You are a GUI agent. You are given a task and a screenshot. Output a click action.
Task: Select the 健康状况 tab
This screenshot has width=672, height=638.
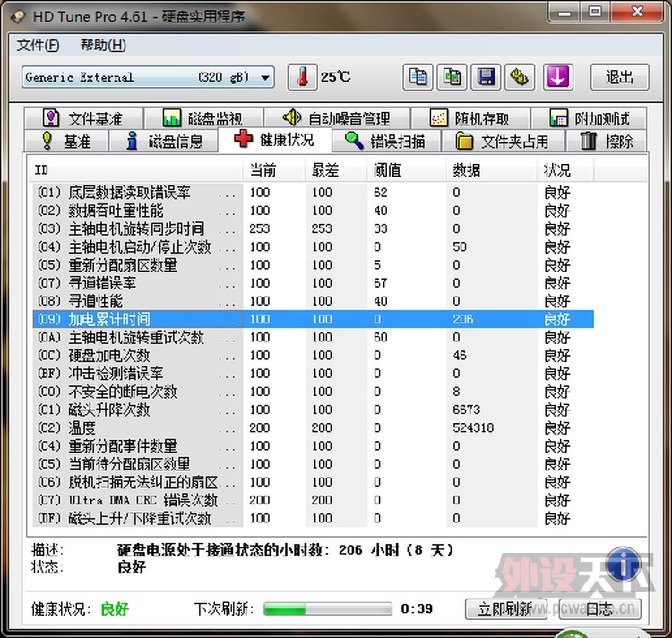(x=274, y=140)
